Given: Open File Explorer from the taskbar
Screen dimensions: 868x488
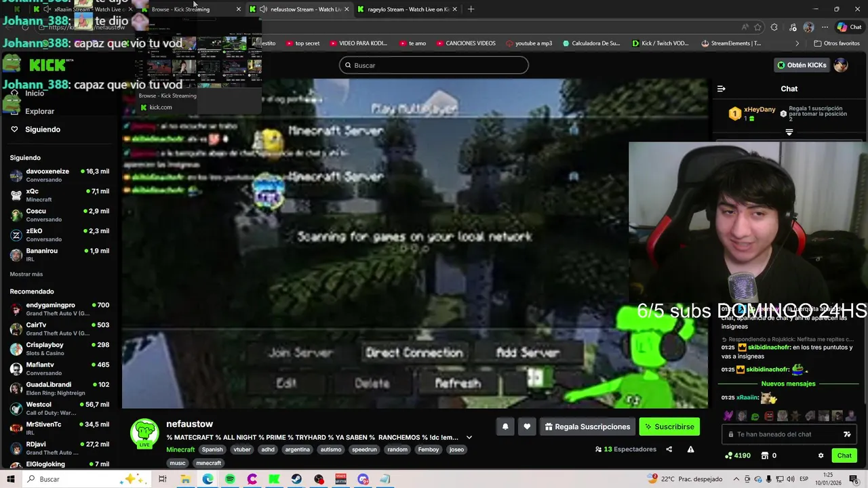Looking at the screenshot, I should tap(185, 479).
